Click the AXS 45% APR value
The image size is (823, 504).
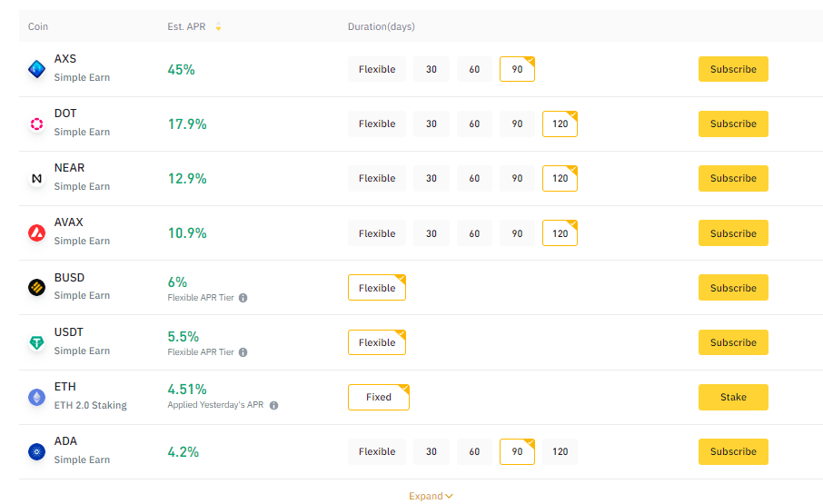[x=181, y=70]
